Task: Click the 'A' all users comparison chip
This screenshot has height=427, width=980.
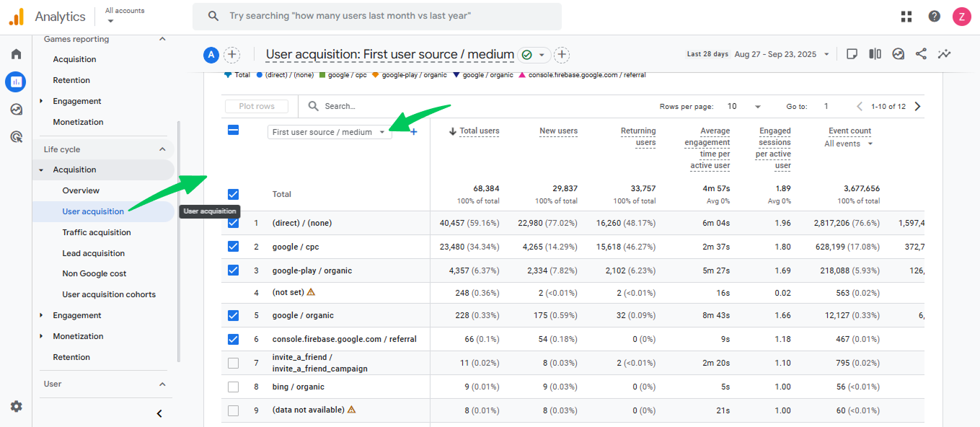Action: click(211, 54)
